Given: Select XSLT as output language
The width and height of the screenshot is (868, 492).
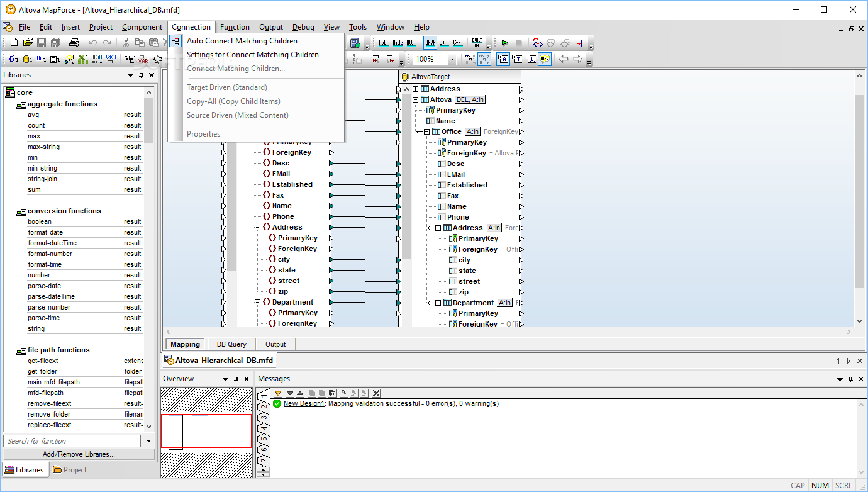Looking at the screenshot, I should pos(384,43).
